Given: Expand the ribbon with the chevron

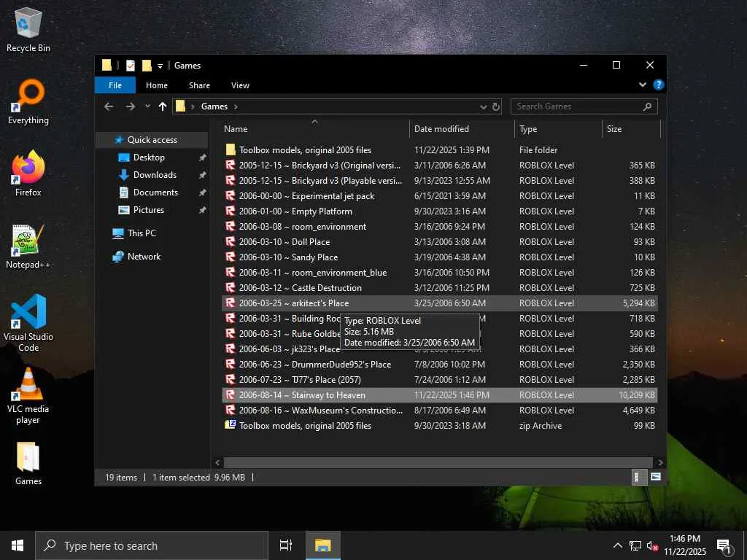Looking at the screenshot, I should coord(642,85).
